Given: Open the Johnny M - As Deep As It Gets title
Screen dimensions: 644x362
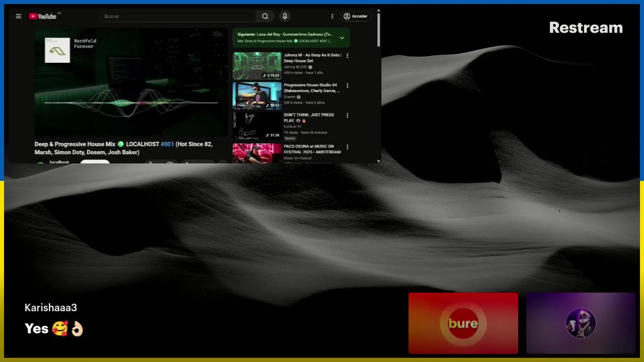Looking at the screenshot, I should click(x=312, y=58).
